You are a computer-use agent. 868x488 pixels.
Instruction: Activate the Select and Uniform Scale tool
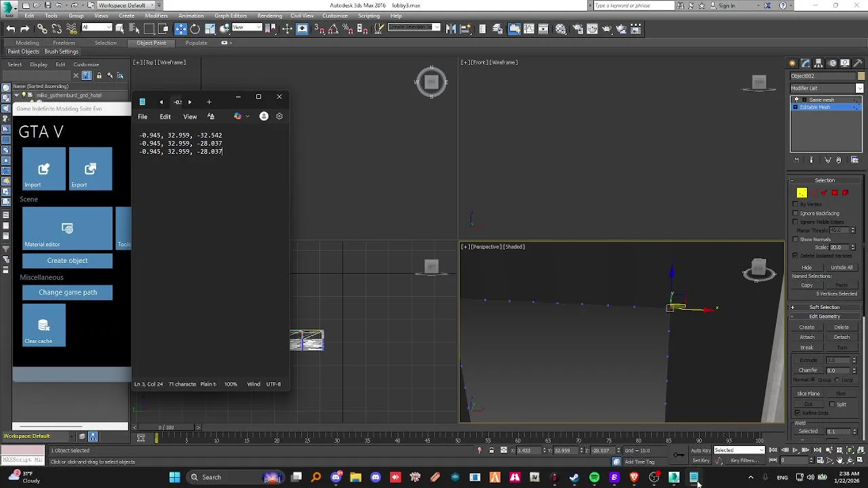click(x=210, y=28)
